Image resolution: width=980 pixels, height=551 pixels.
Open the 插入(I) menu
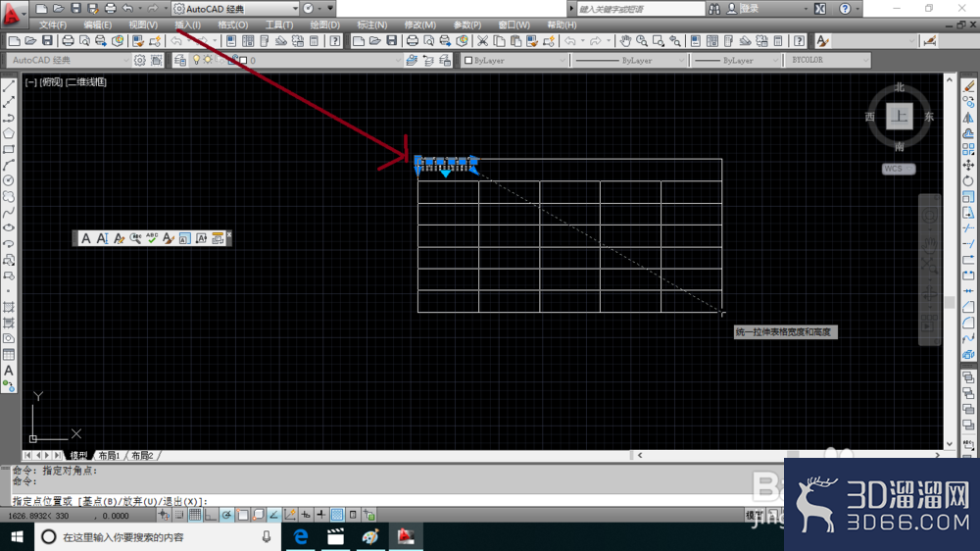[187, 25]
